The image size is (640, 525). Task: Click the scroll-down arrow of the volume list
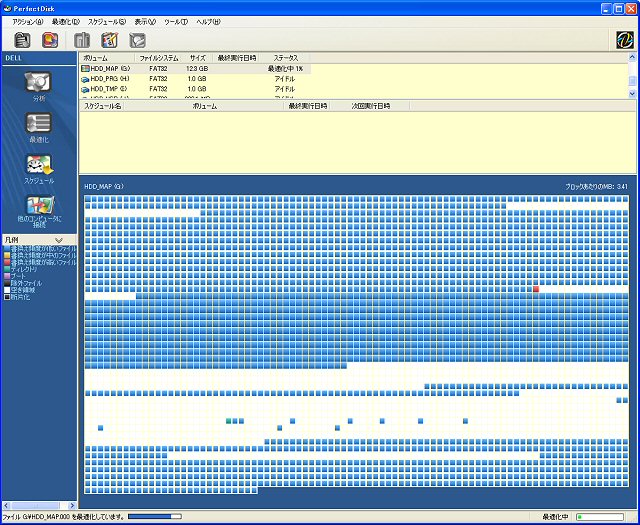tap(632, 94)
